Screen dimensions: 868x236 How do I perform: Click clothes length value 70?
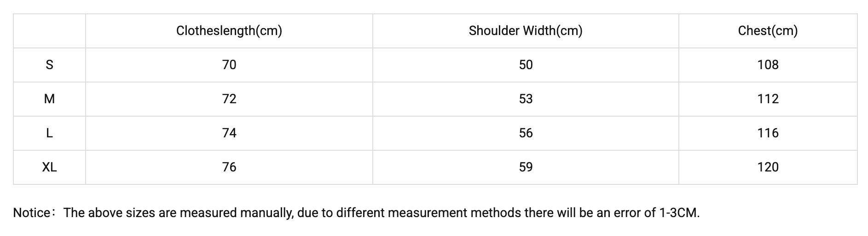point(229,65)
